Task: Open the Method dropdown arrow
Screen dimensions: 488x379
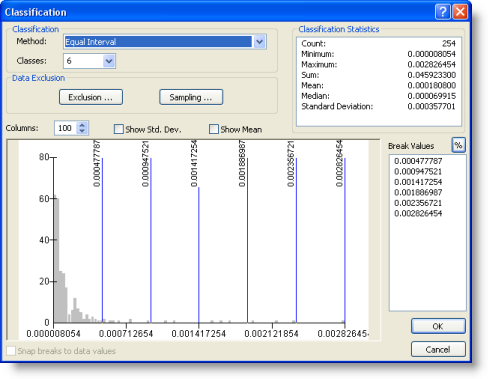Action: [x=259, y=42]
